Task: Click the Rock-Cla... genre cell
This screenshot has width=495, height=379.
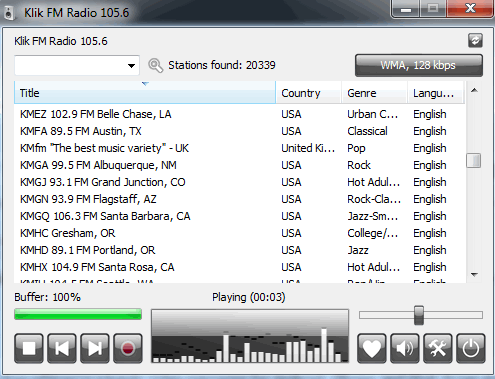Action: click(x=374, y=199)
